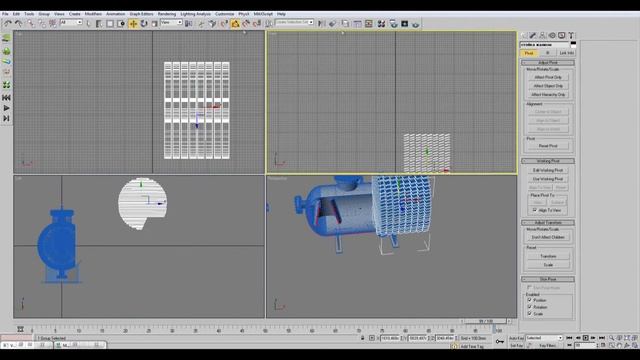
Task: Click the Auto Key button
Action: 516,338
